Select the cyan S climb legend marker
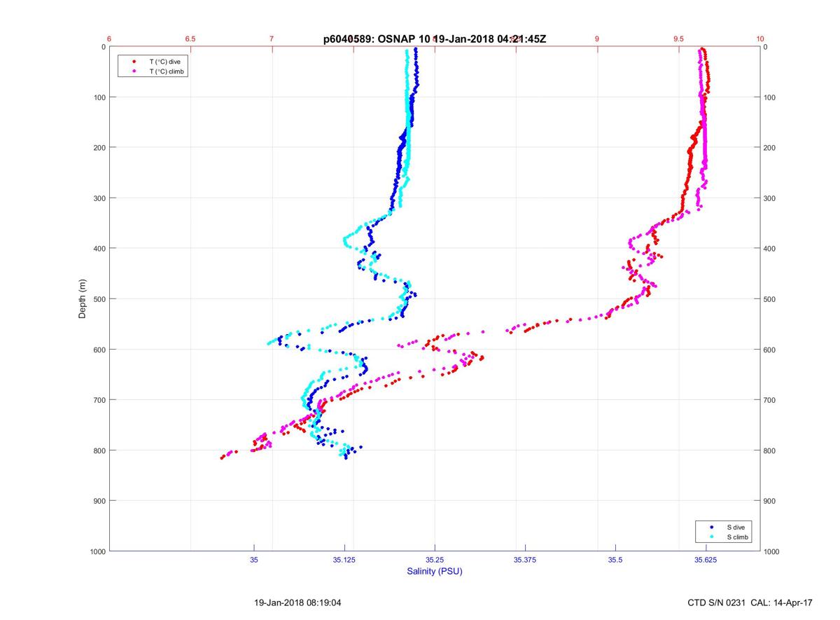Screen dimensions: 840x620 click(712, 537)
